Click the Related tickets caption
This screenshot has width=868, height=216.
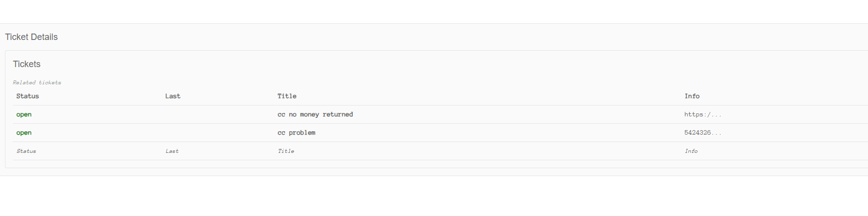[x=37, y=82]
